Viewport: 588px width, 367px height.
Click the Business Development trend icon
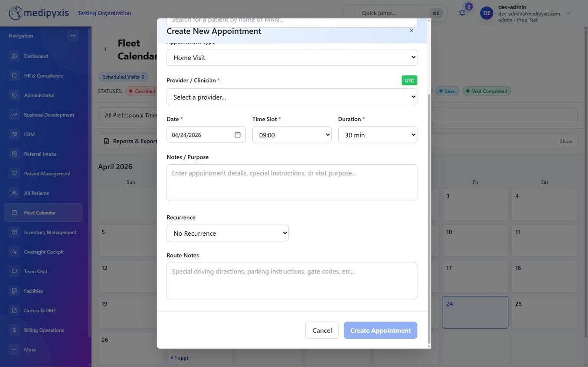(x=14, y=115)
